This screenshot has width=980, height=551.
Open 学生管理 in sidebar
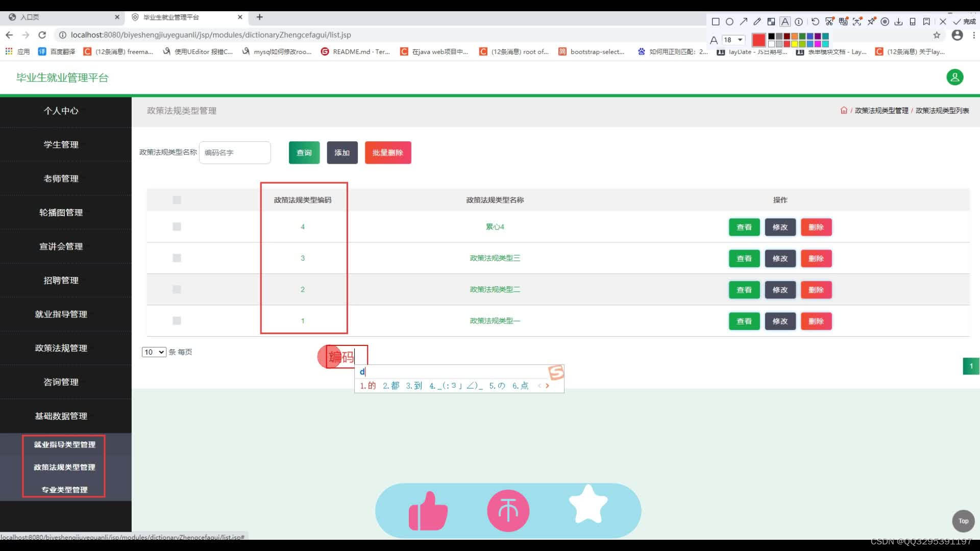tap(61, 145)
